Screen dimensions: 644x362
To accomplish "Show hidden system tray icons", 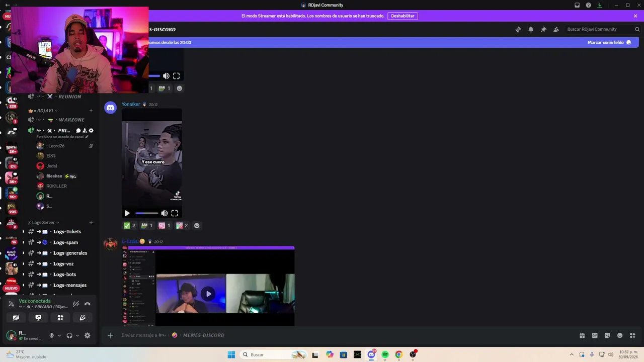I will pos(572,354).
